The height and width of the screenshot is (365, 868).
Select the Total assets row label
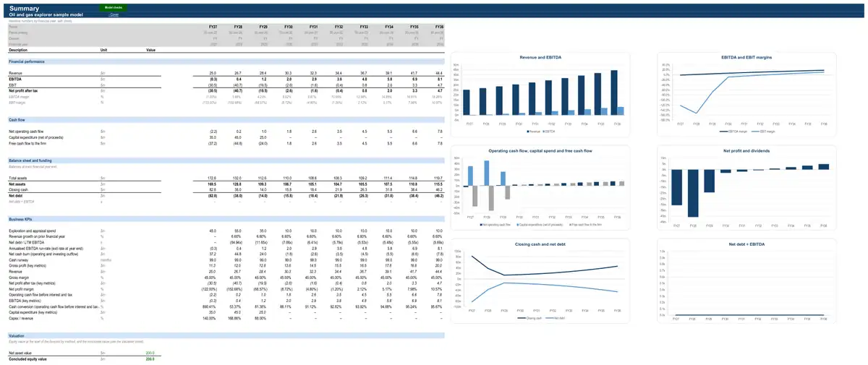tap(17, 178)
